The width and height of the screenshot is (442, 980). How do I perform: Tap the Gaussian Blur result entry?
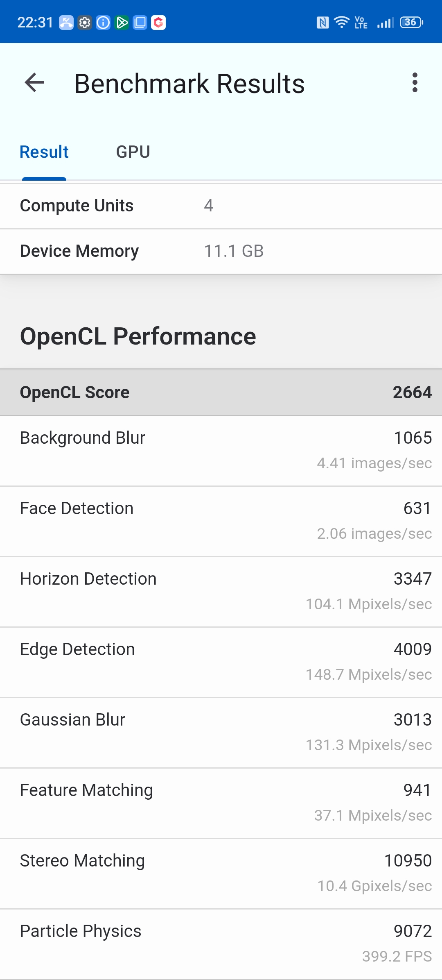221,733
